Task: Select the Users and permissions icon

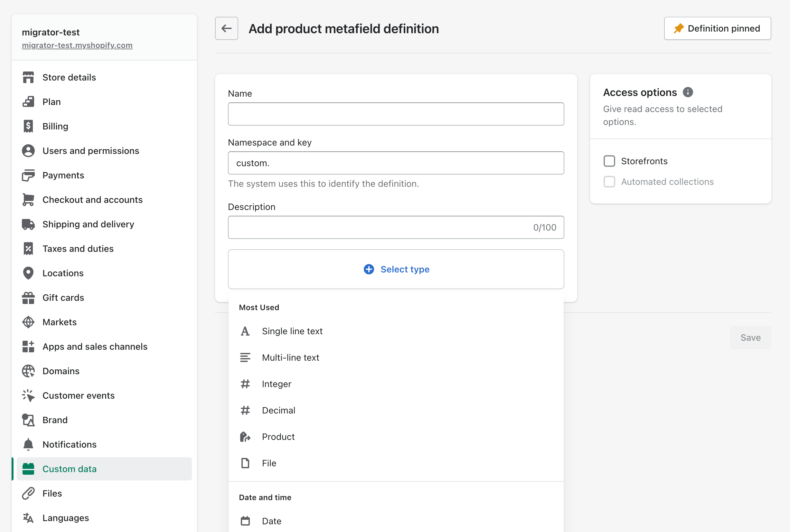Action: [x=29, y=151]
